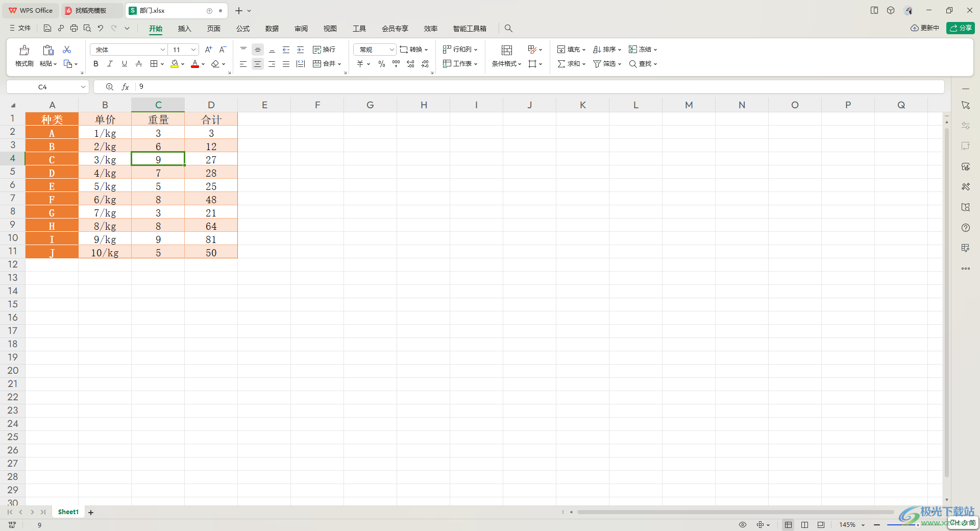The image size is (980, 531).
Task: Click the help question mark sidebar icon
Action: [965, 228]
